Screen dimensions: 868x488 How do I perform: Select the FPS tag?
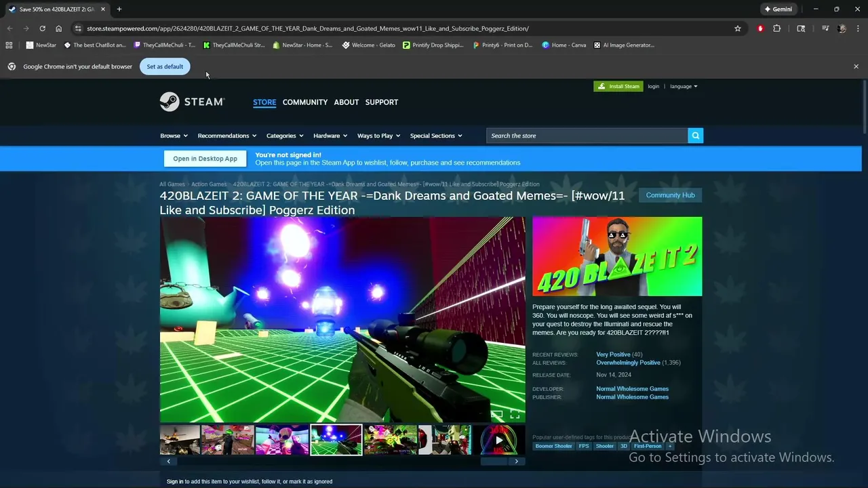(584, 446)
